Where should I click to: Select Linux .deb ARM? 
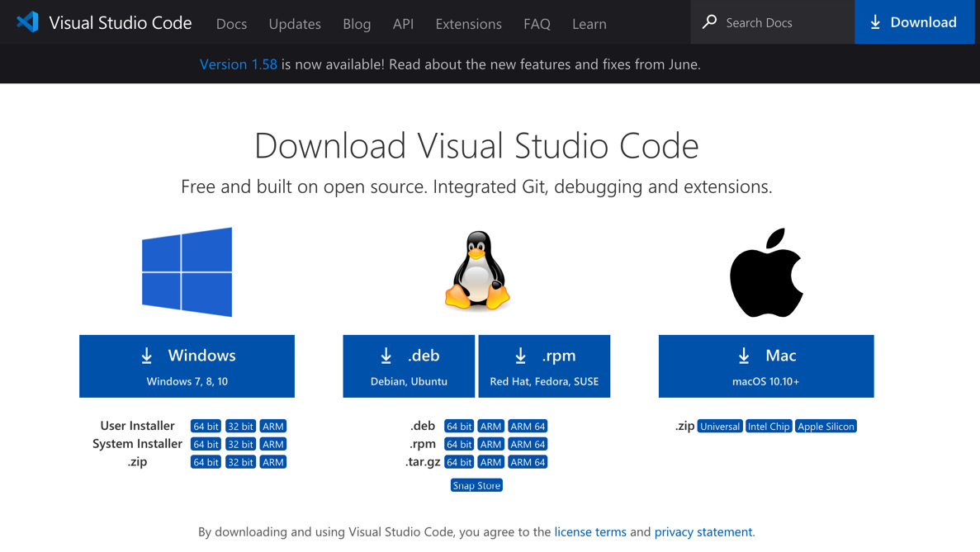(490, 427)
